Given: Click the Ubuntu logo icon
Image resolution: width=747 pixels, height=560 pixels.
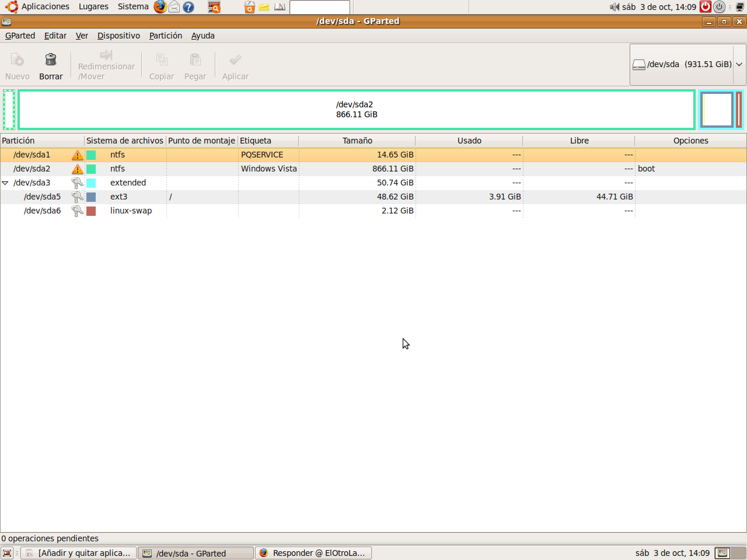Looking at the screenshot, I should (12, 7).
